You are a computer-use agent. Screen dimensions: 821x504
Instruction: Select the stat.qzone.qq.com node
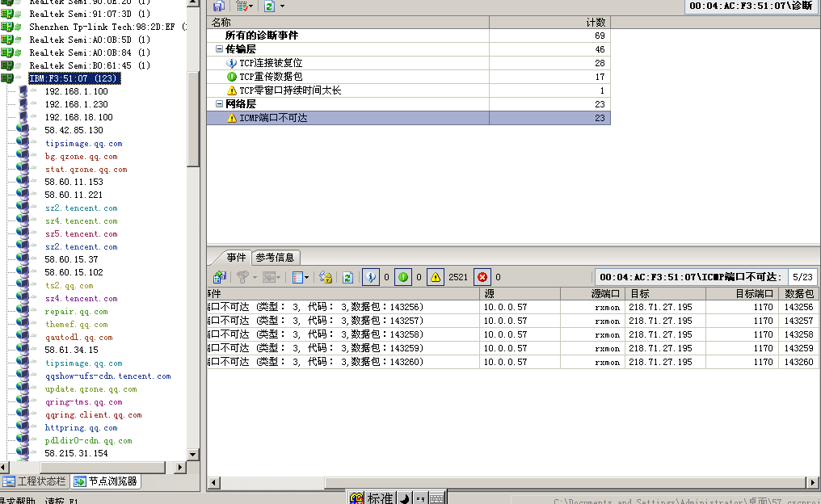pyautogui.click(x=86, y=169)
